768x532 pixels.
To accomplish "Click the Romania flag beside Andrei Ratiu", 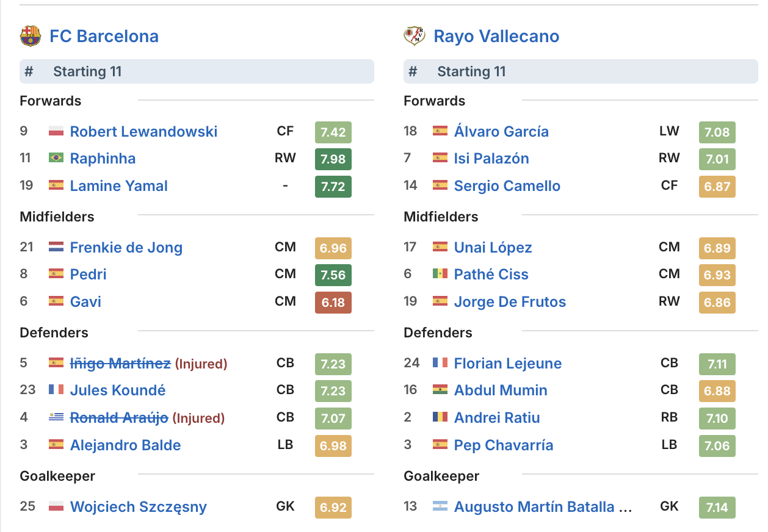I will pos(440,418).
